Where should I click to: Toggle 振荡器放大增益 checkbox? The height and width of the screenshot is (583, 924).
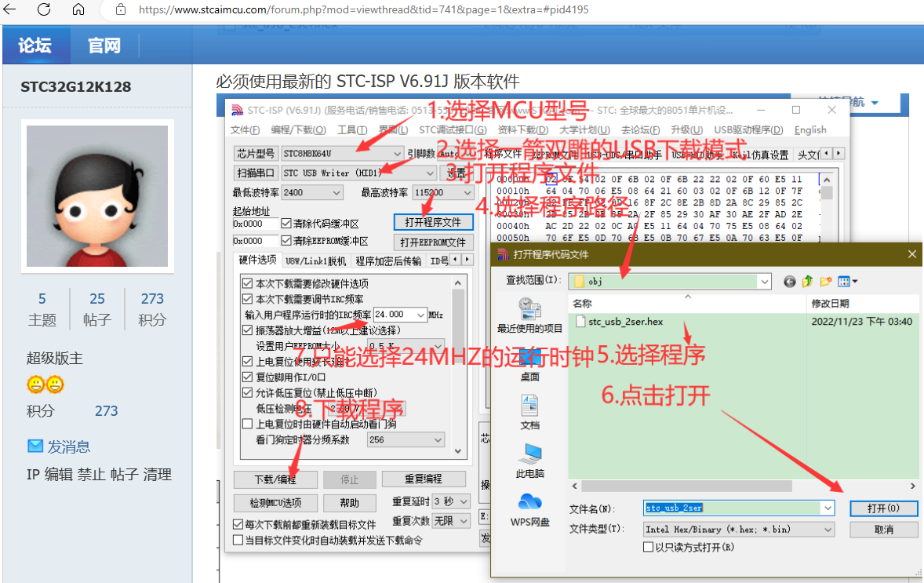click(x=248, y=330)
